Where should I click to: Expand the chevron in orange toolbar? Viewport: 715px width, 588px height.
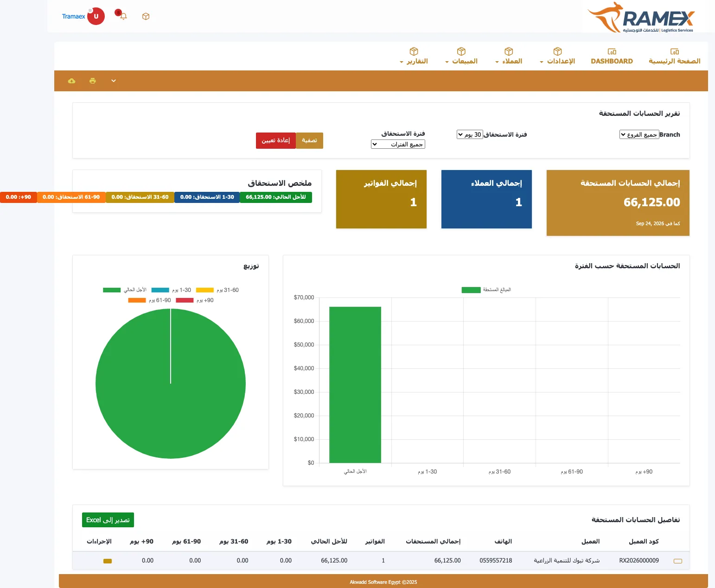[x=114, y=81]
